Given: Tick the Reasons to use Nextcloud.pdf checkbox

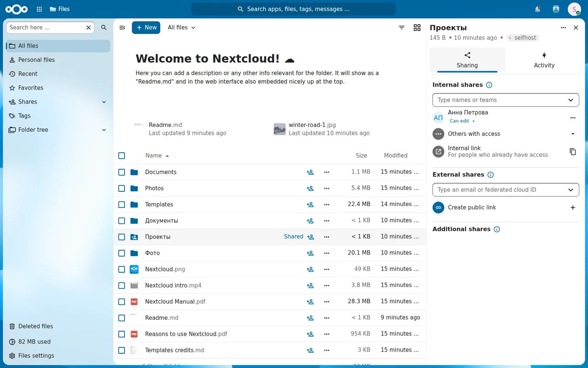Looking at the screenshot, I should [x=122, y=334].
